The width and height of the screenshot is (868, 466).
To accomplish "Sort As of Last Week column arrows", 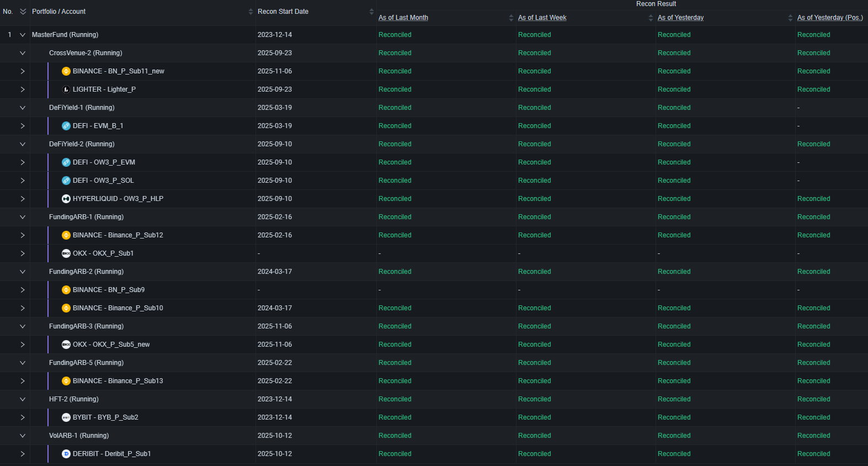I will (651, 18).
